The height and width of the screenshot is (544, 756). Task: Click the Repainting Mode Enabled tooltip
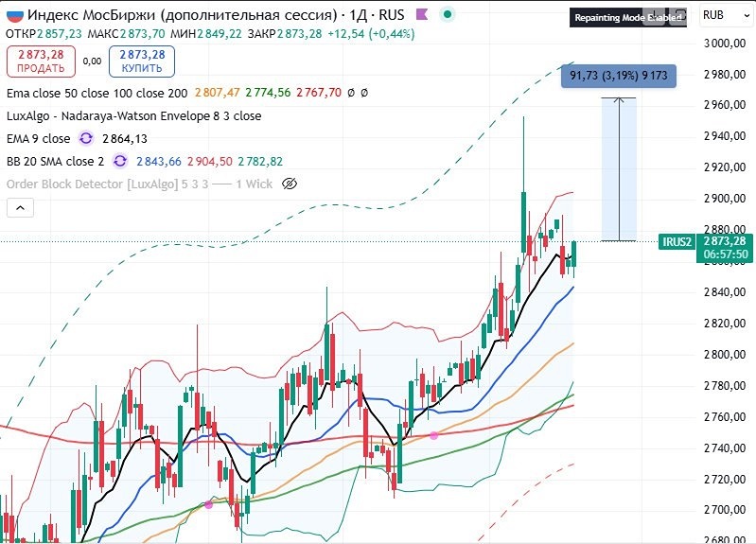coord(627,18)
